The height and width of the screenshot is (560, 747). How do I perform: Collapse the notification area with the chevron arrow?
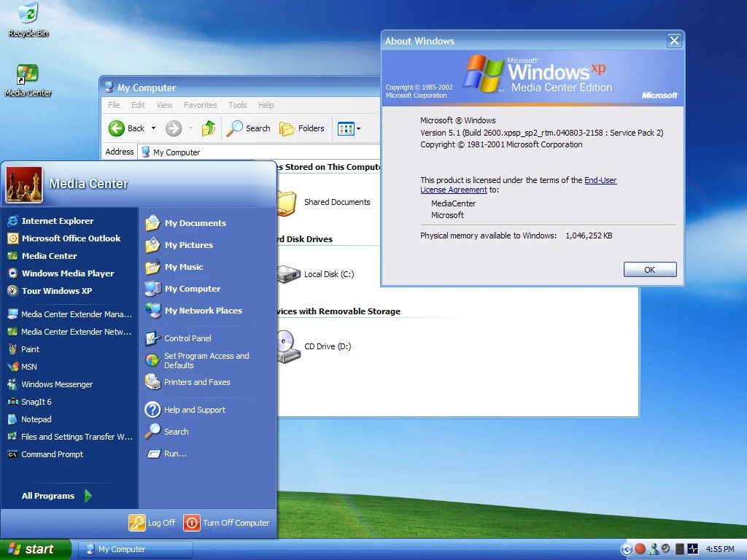(x=627, y=548)
